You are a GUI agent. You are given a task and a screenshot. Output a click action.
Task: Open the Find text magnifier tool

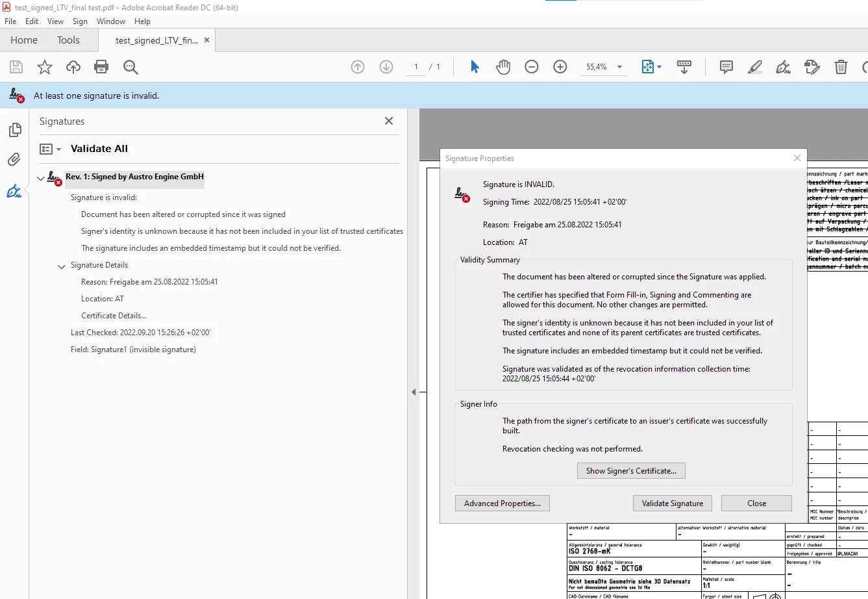click(x=130, y=67)
